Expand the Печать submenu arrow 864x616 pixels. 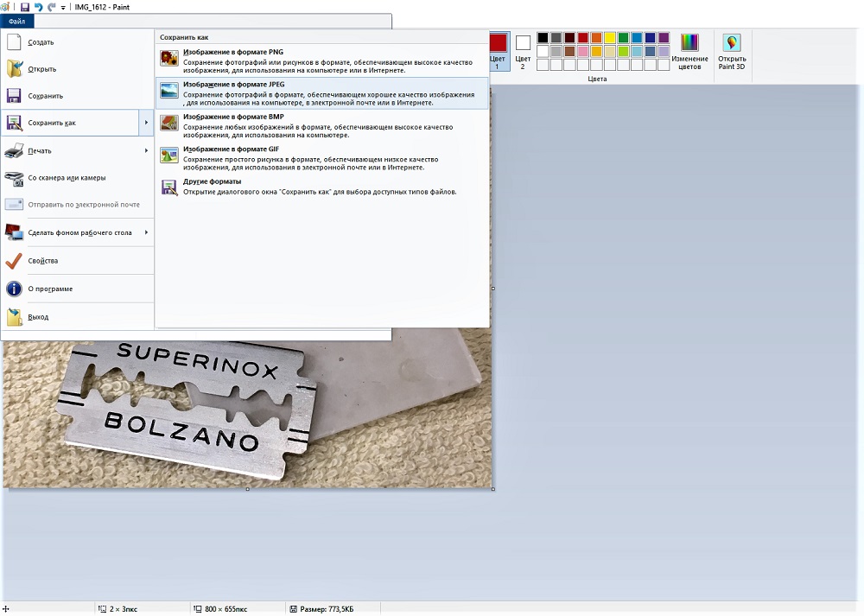click(146, 151)
